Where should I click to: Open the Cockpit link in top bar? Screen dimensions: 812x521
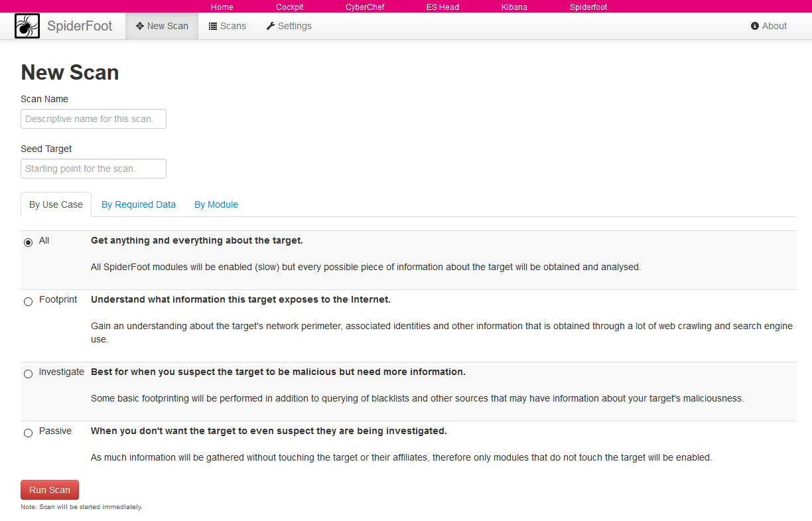pyautogui.click(x=289, y=7)
